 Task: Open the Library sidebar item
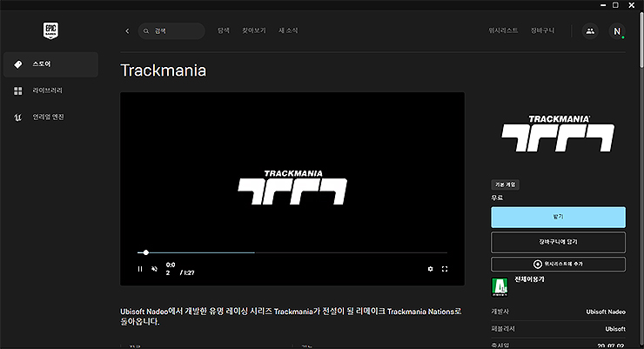[51, 91]
